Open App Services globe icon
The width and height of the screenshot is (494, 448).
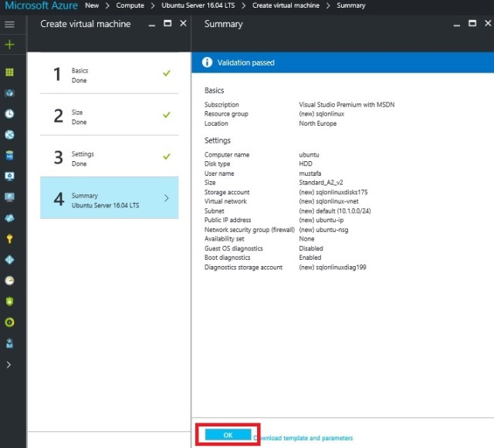pos(9,135)
